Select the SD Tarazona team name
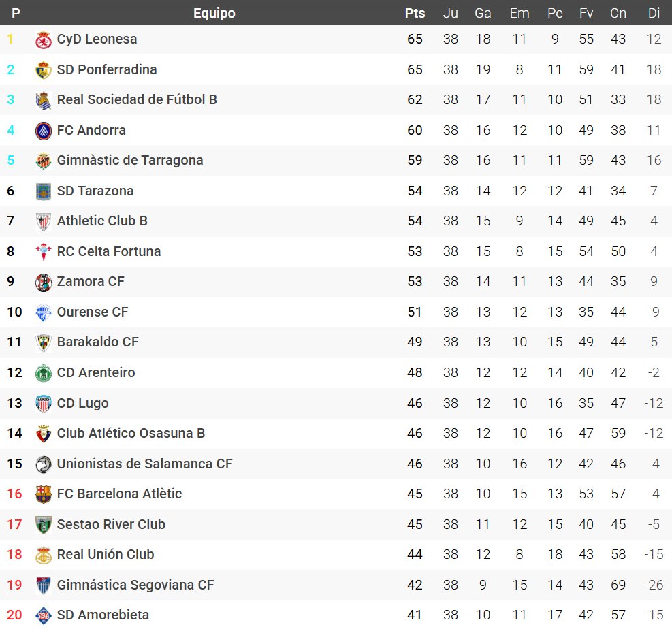 point(95,191)
